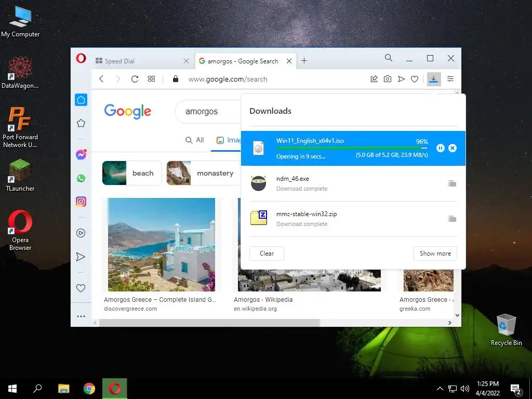Open Messenger in the sidebar

pos(81,155)
